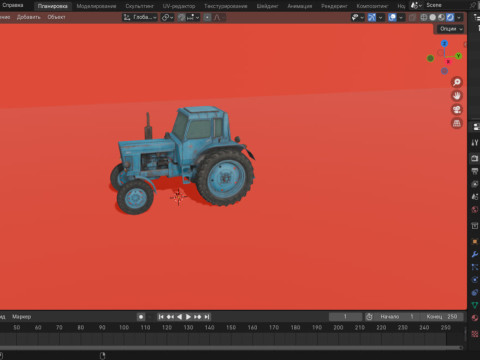The width and height of the screenshot is (480, 360).
Task: Switch to the Планировка workspace tab
Action: 53,6
